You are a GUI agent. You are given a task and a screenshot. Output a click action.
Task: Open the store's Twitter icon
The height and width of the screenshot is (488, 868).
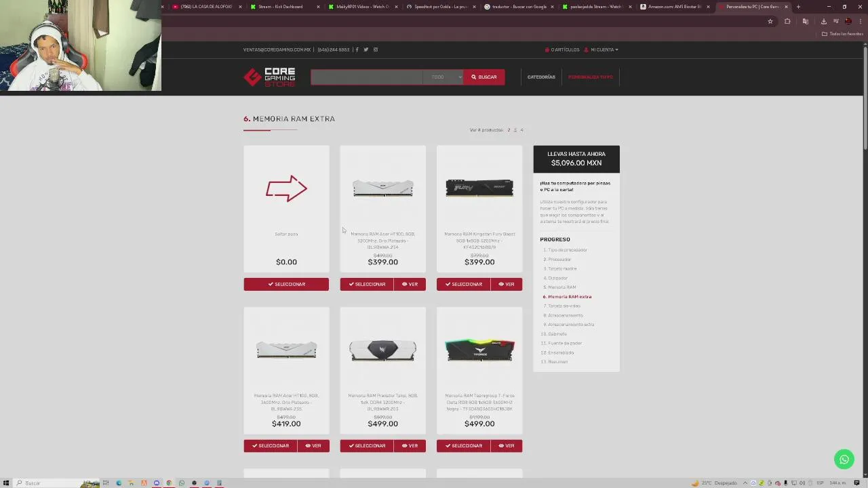pos(366,49)
